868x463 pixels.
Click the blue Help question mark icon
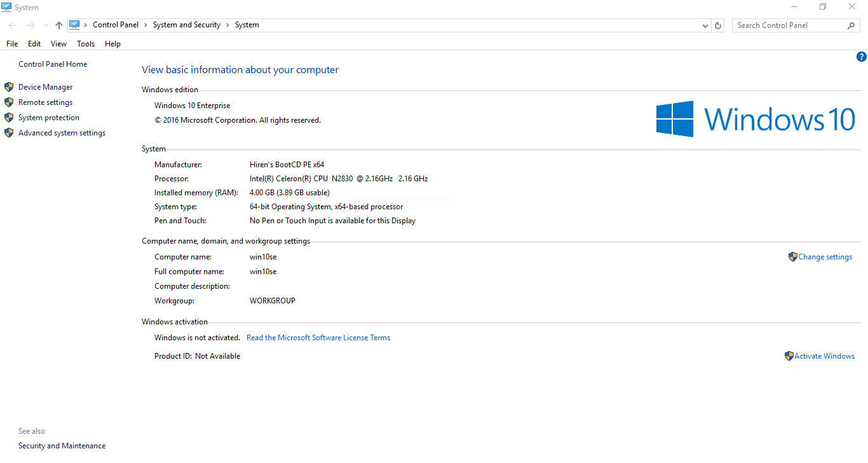pos(862,57)
